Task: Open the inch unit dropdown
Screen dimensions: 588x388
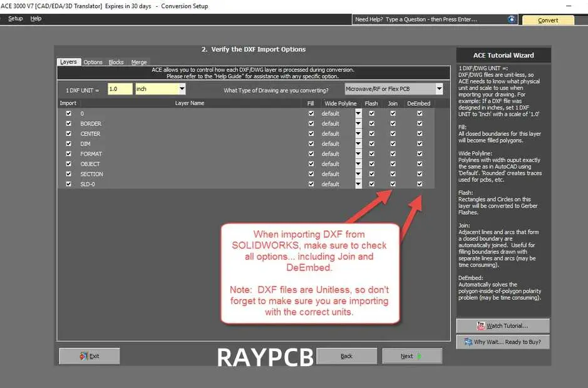Action: coord(182,89)
